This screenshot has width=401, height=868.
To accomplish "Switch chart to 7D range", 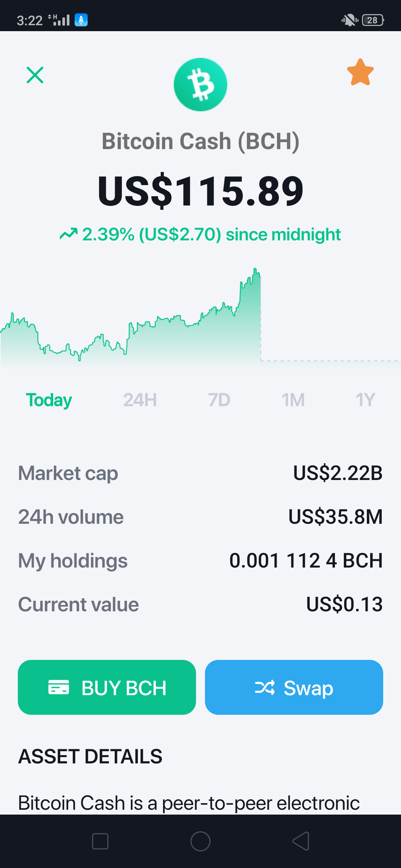I will tap(219, 400).
